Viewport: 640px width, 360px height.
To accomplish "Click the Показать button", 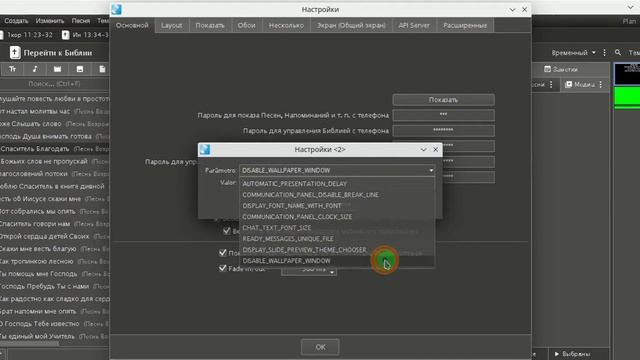I will click(443, 100).
